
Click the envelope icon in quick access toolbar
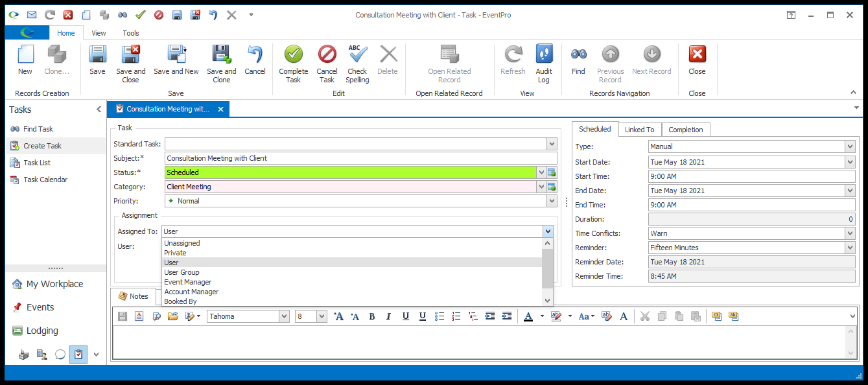32,15
